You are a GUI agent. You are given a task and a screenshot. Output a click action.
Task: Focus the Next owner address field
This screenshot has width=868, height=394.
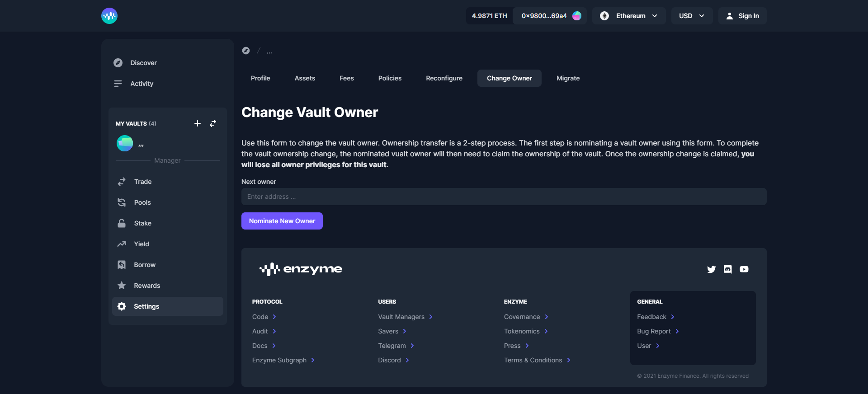point(504,197)
